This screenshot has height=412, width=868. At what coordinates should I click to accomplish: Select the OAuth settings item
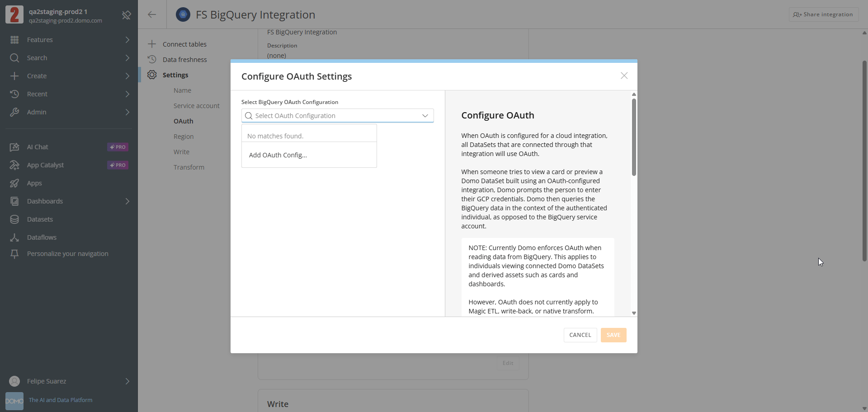pos(184,121)
